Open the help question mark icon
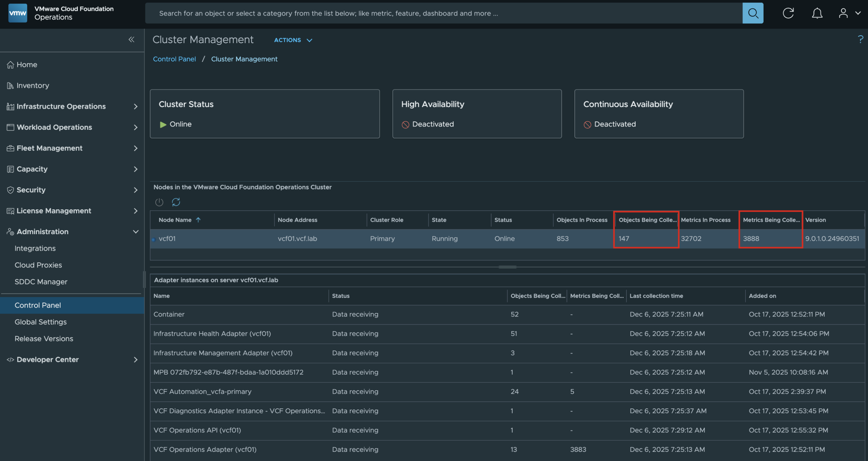This screenshot has height=461, width=868. coord(860,39)
